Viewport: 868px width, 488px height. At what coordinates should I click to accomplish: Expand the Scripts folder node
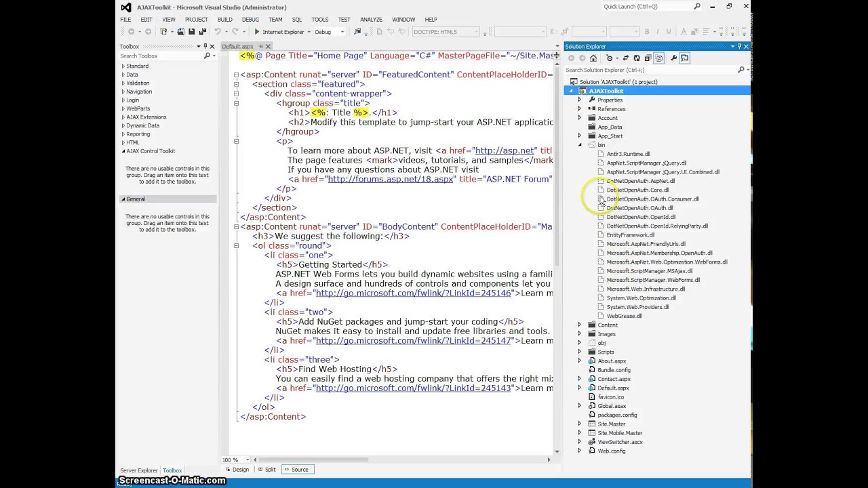(x=580, y=352)
